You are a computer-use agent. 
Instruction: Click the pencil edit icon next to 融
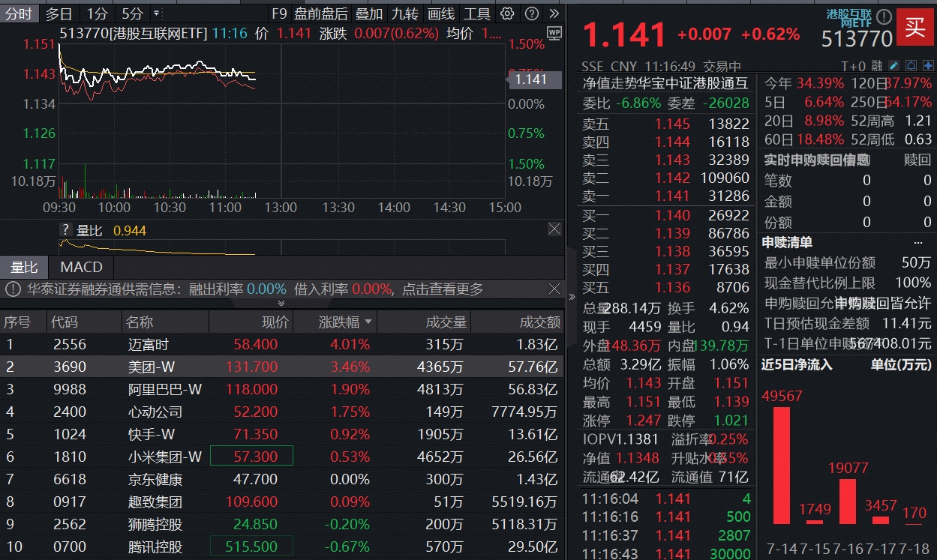[893, 66]
